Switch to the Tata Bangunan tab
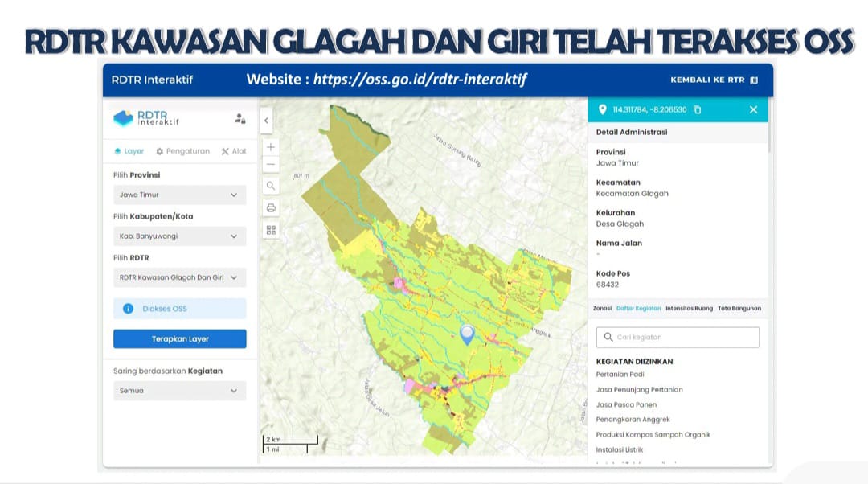868x484 pixels. (739, 309)
